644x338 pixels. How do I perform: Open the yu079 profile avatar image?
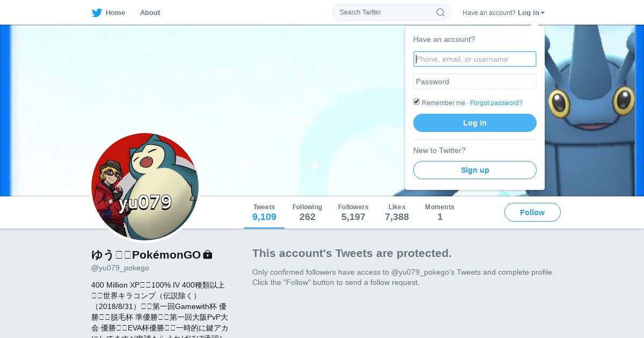coord(145,186)
